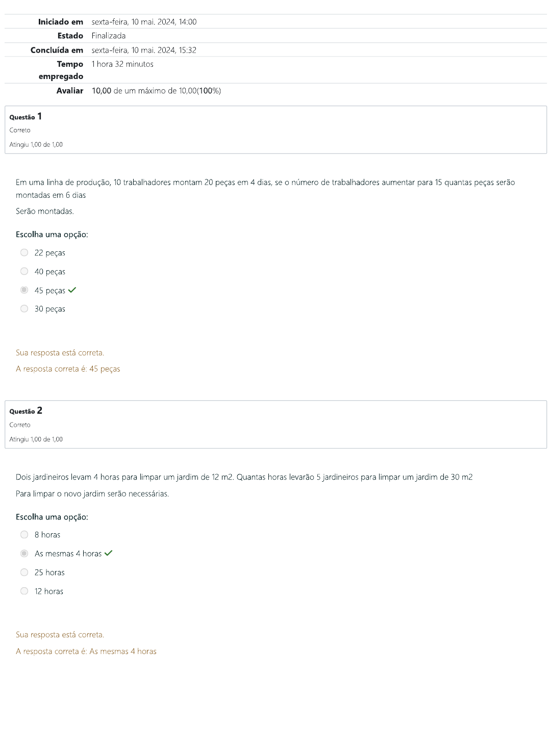
Task: Click the "A resposta correta é: 45 peças" feedback
Action: click(68, 369)
